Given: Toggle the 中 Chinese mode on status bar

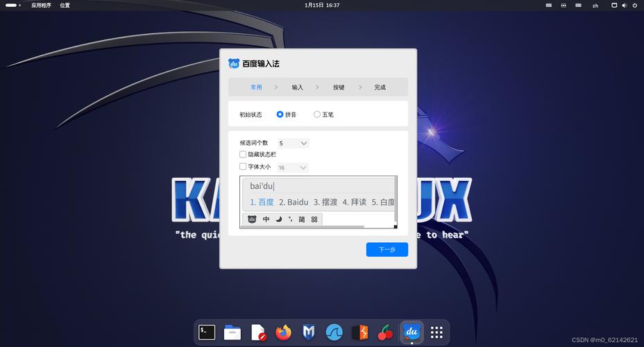Looking at the screenshot, I should click(266, 219).
